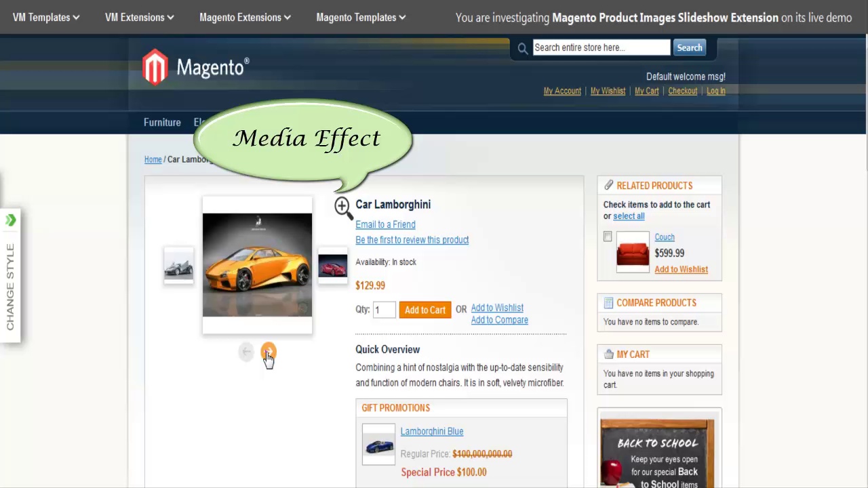Viewport: 868px width, 488px height.
Task: Click the blue Lamborghini gift thumbnail
Action: click(378, 445)
